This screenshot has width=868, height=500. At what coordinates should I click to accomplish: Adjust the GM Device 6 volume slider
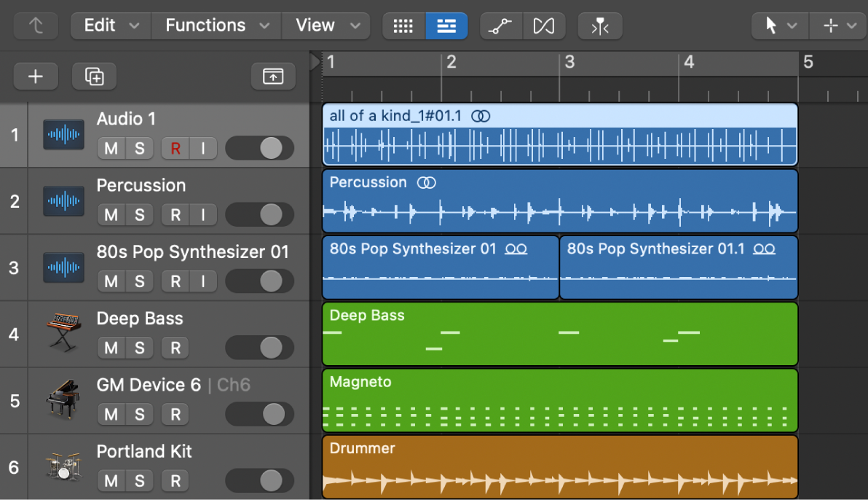tap(260, 414)
